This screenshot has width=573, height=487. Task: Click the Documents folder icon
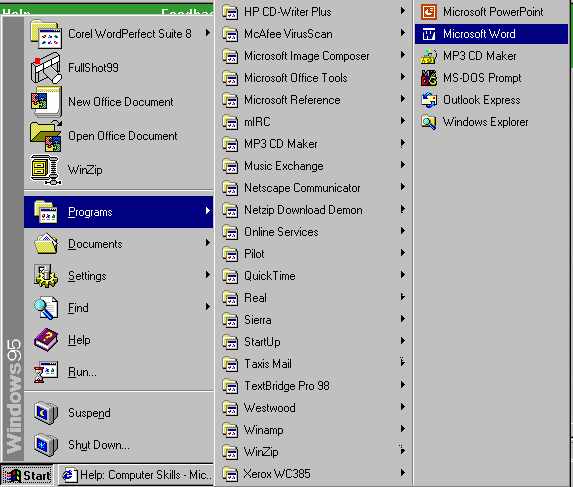46,244
